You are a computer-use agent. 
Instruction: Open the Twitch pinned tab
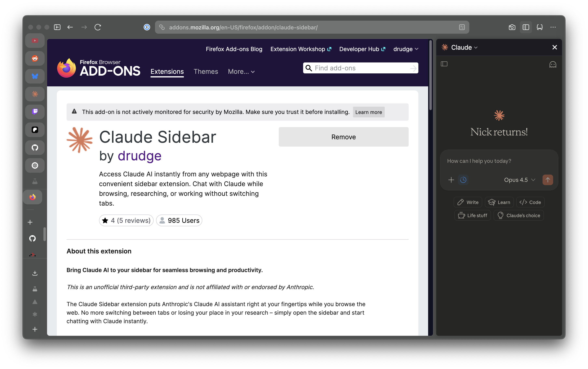click(35, 112)
